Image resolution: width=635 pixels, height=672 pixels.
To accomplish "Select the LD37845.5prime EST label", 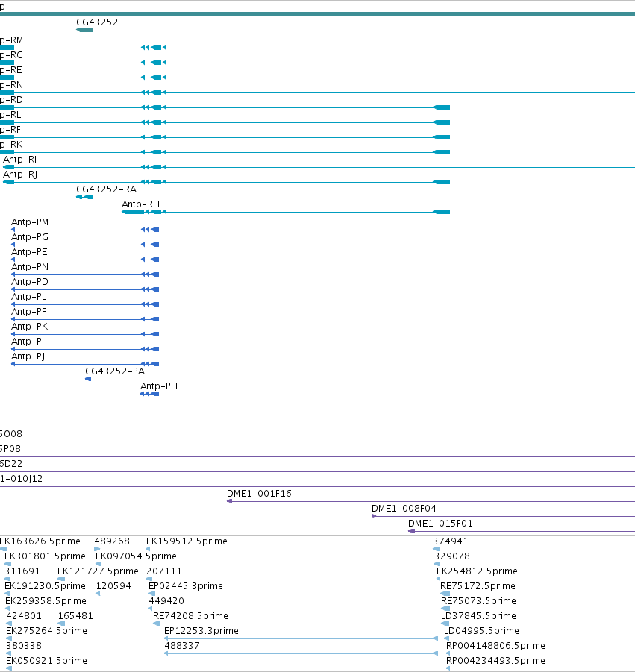I will click(x=478, y=616).
